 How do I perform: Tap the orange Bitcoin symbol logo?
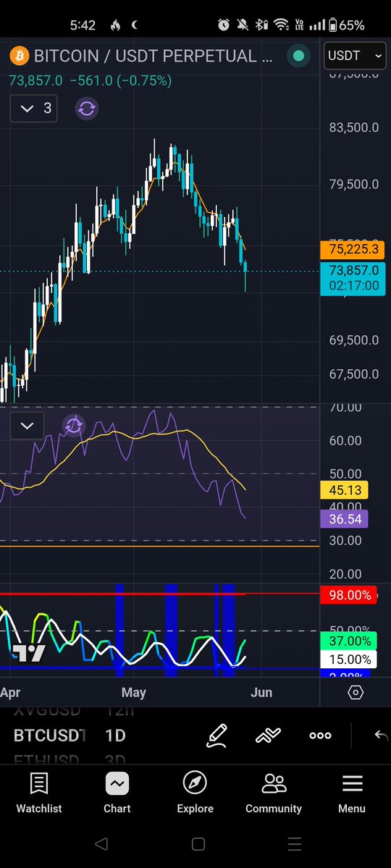coord(20,56)
